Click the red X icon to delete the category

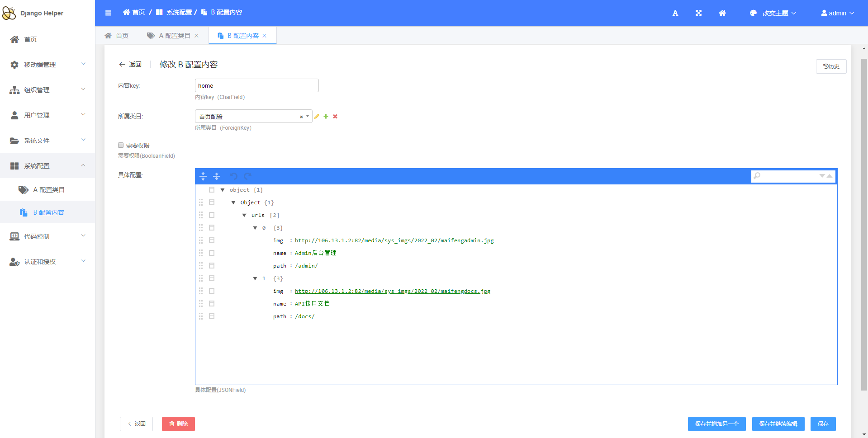(x=335, y=117)
